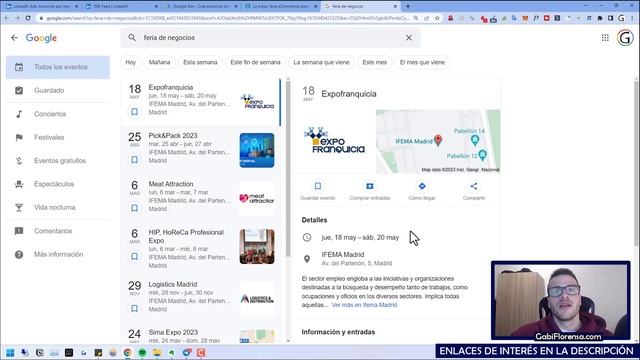Click the Google logo
640x360 pixels.
(x=41, y=38)
